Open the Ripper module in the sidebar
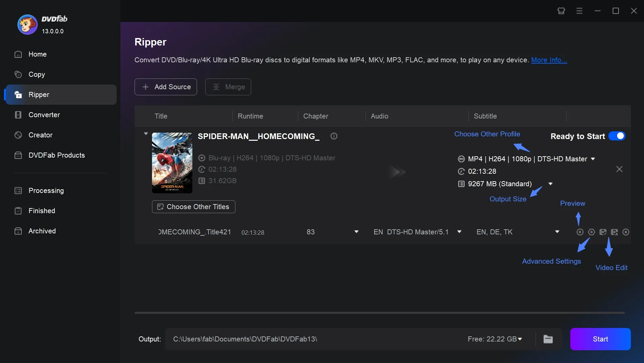 39,95
